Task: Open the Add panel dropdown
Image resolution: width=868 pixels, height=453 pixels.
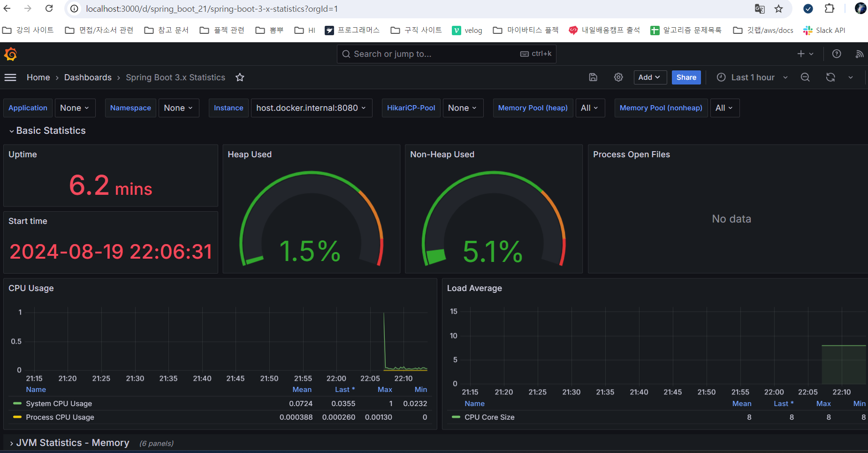Action: (650, 77)
